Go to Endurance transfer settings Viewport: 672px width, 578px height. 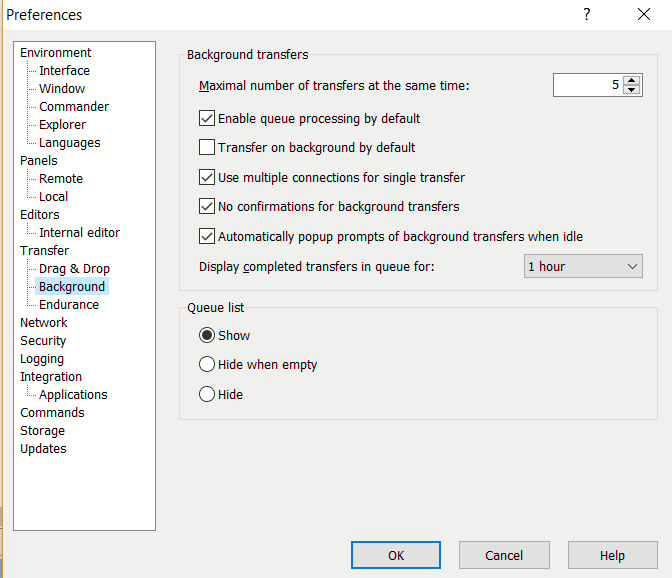tap(68, 305)
